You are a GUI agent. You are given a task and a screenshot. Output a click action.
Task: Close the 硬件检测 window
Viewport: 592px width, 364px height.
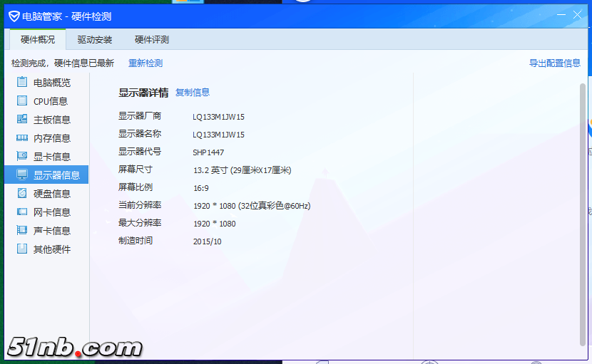coord(577,15)
